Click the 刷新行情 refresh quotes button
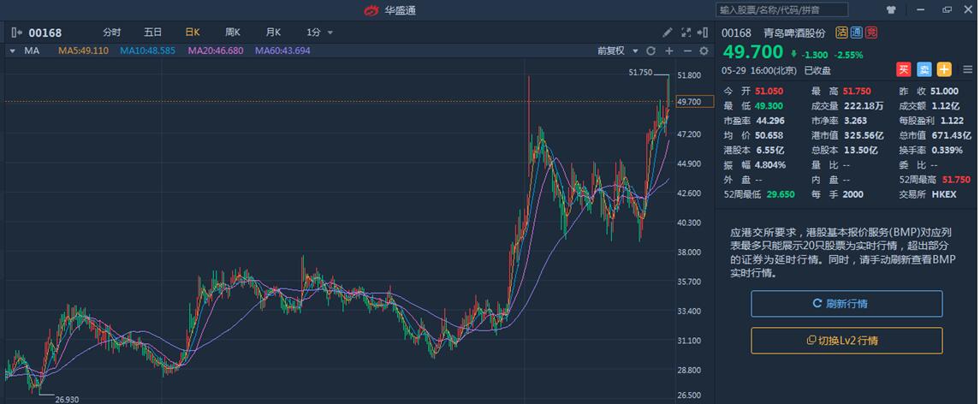The width and height of the screenshot is (980, 404). [846, 303]
